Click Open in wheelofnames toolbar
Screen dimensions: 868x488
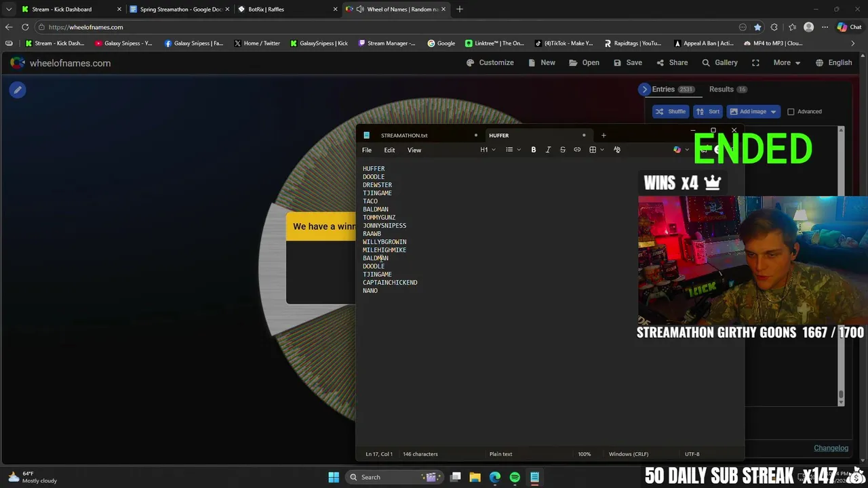pos(584,62)
